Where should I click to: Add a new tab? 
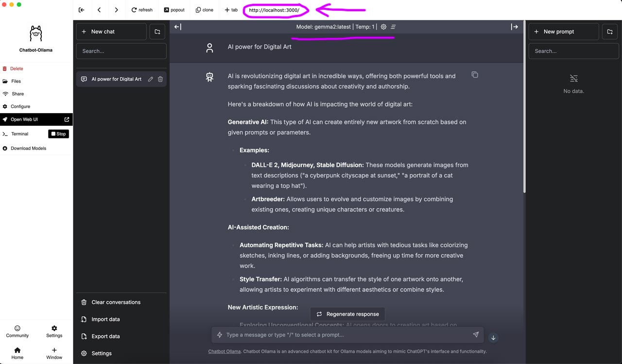231,10
